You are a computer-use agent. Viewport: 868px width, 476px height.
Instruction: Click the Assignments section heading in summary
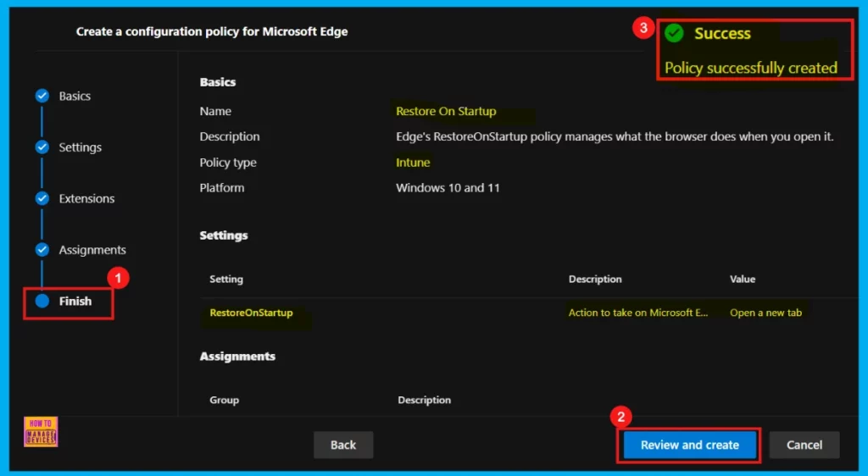237,357
